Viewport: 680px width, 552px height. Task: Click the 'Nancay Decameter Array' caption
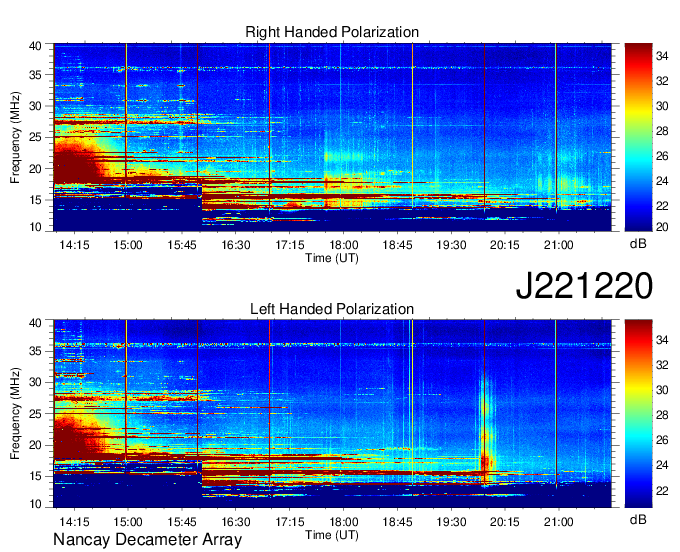[147, 540]
